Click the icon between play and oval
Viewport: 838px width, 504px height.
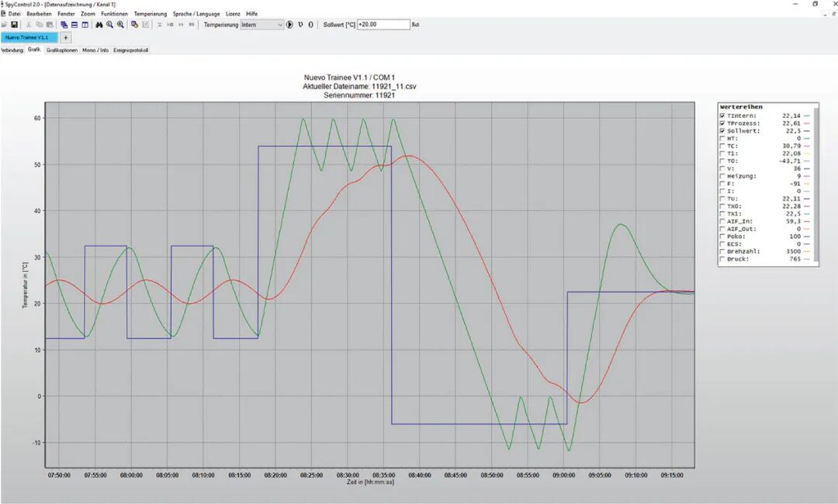point(300,25)
